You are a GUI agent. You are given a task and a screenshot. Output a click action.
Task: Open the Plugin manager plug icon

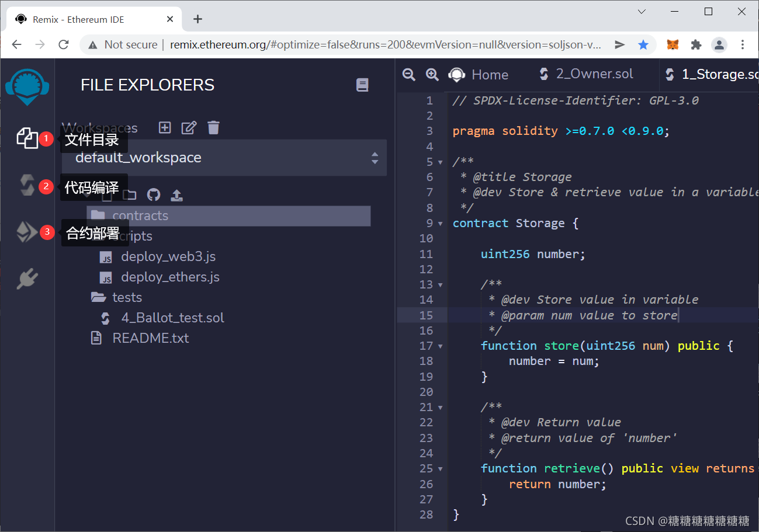(27, 279)
